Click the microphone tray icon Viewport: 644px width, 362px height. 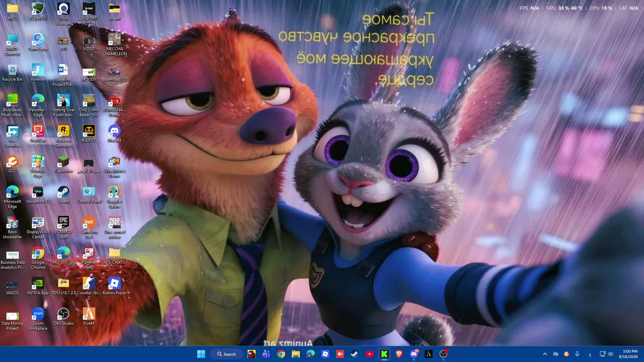tap(577, 354)
